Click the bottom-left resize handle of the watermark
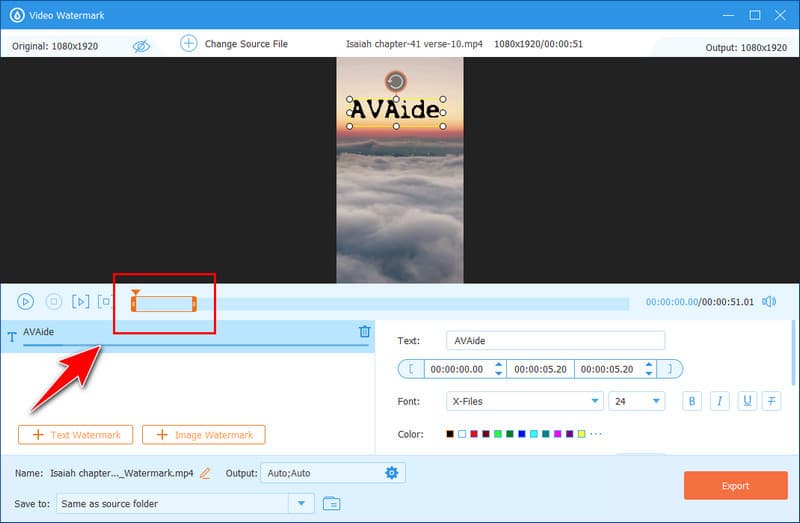 point(349,126)
